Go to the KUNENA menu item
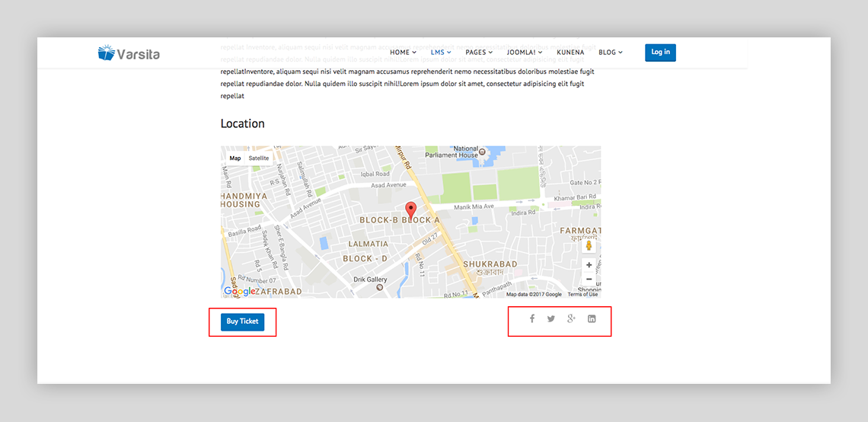The width and height of the screenshot is (868, 422). point(570,53)
